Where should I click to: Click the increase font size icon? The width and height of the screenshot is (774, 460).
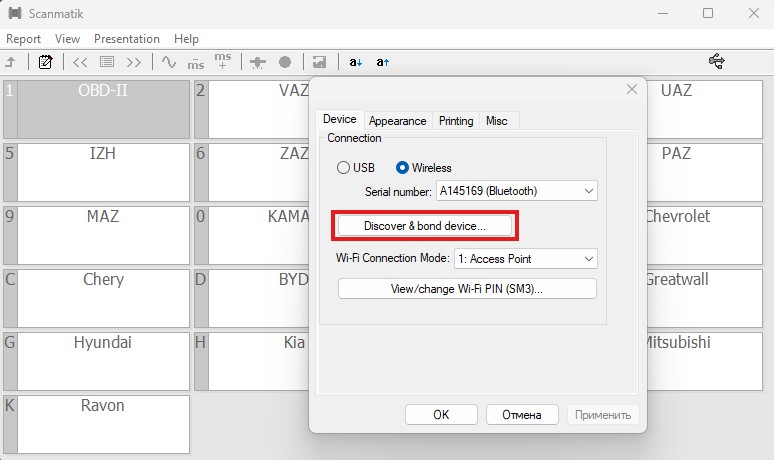click(x=382, y=62)
